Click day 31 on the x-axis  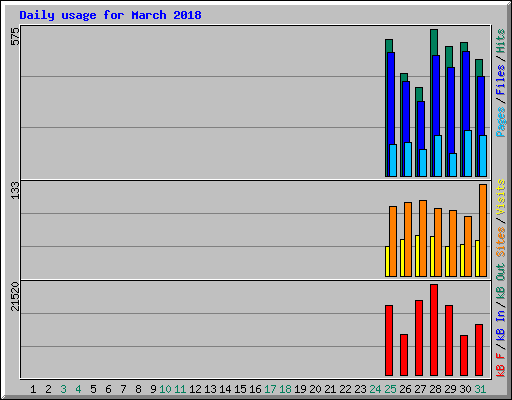pos(480,389)
